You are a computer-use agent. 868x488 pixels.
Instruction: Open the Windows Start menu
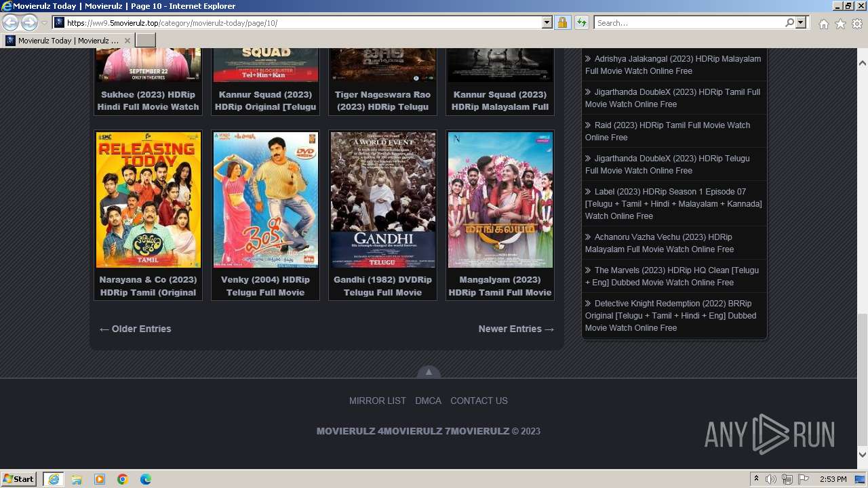click(19, 479)
